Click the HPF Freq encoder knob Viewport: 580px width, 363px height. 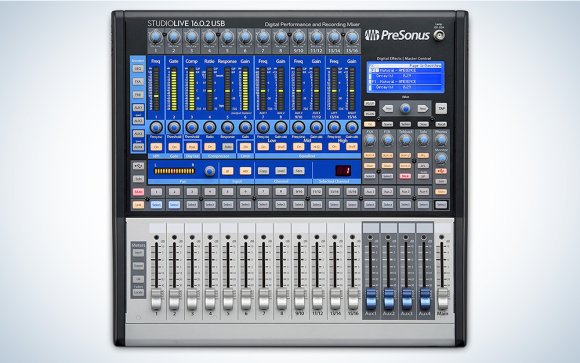(156, 127)
